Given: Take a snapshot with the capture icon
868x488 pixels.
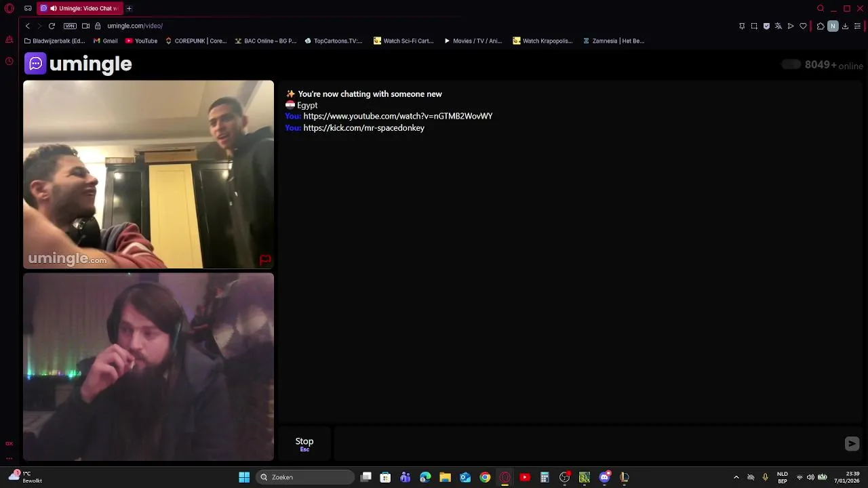Looking at the screenshot, I should coord(754,26).
